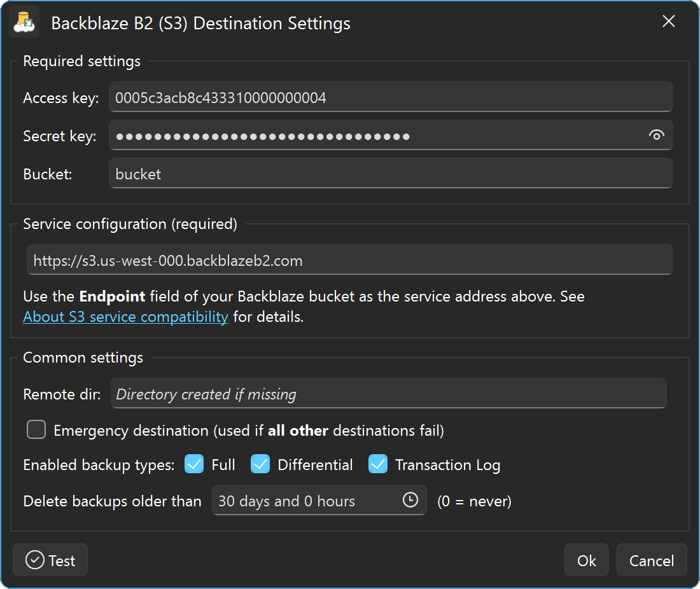Image resolution: width=700 pixels, height=589 pixels.
Task: Click the Bucket: label
Action: coord(47,174)
